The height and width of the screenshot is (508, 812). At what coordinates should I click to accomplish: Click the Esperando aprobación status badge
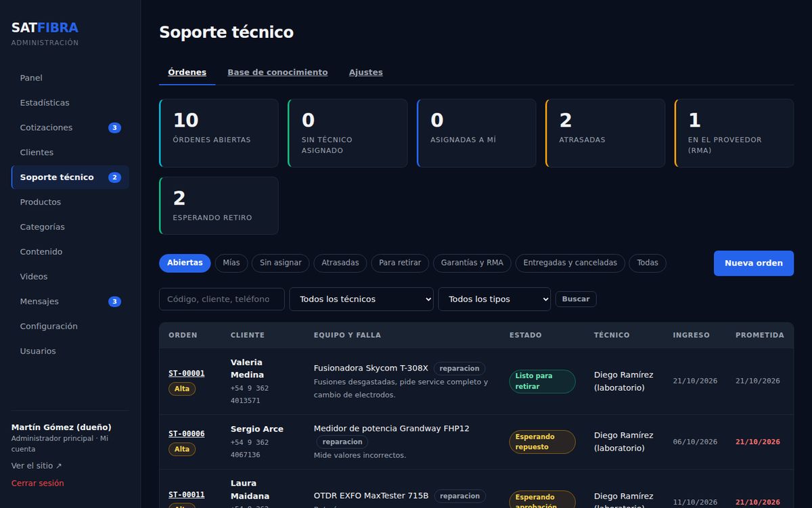(543, 501)
